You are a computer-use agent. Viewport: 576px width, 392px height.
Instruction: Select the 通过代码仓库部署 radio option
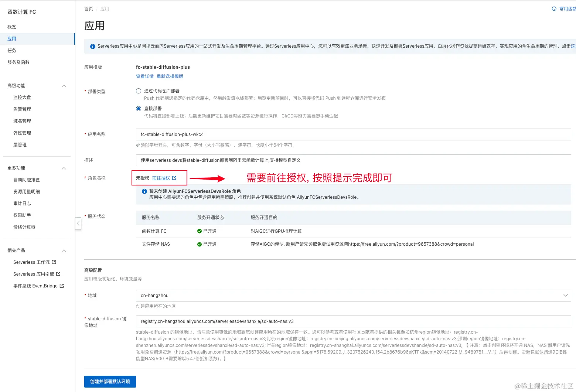coord(139,91)
